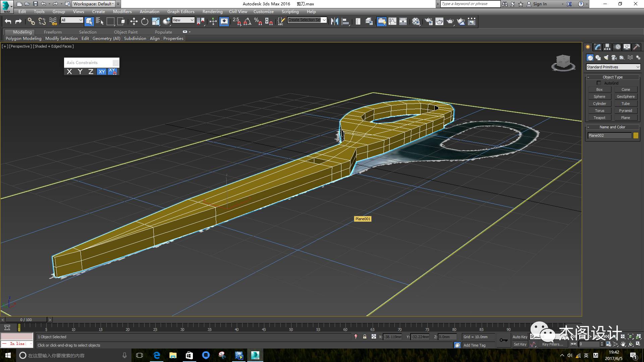The width and height of the screenshot is (644, 362).
Task: Open Render Setup teapot icon
Action: pyautogui.click(x=428, y=21)
